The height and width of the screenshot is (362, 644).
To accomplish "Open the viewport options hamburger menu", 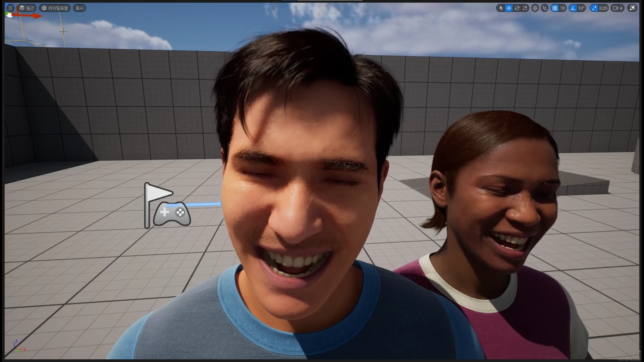I will click(10, 8).
